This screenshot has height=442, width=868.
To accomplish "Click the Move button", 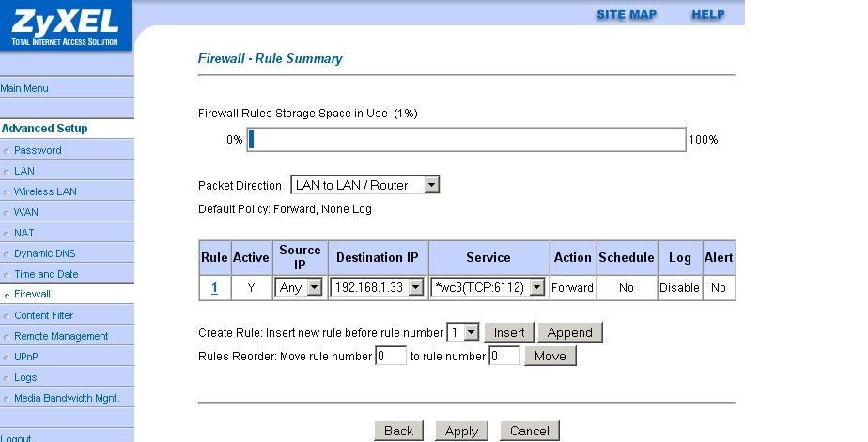I will click(x=550, y=356).
